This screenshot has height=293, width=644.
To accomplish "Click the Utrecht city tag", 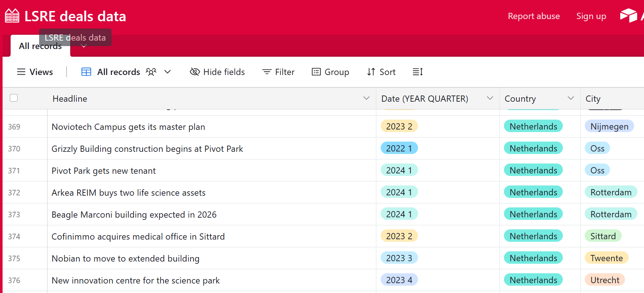I will click(x=605, y=280).
